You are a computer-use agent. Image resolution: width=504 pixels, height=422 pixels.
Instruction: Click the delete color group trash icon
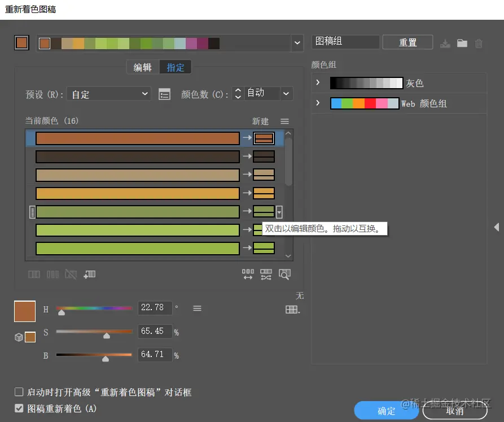coord(479,43)
